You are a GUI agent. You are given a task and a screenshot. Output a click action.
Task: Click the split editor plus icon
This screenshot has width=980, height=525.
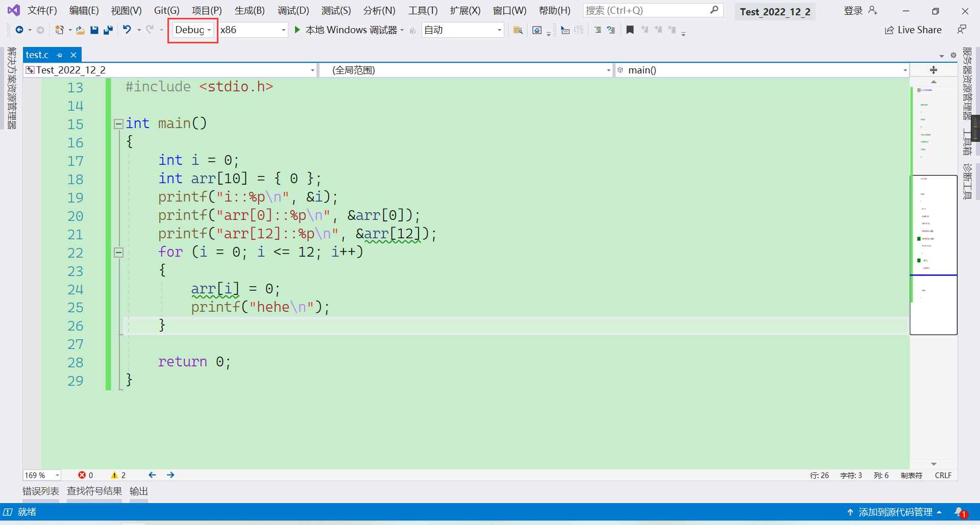[934, 70]
